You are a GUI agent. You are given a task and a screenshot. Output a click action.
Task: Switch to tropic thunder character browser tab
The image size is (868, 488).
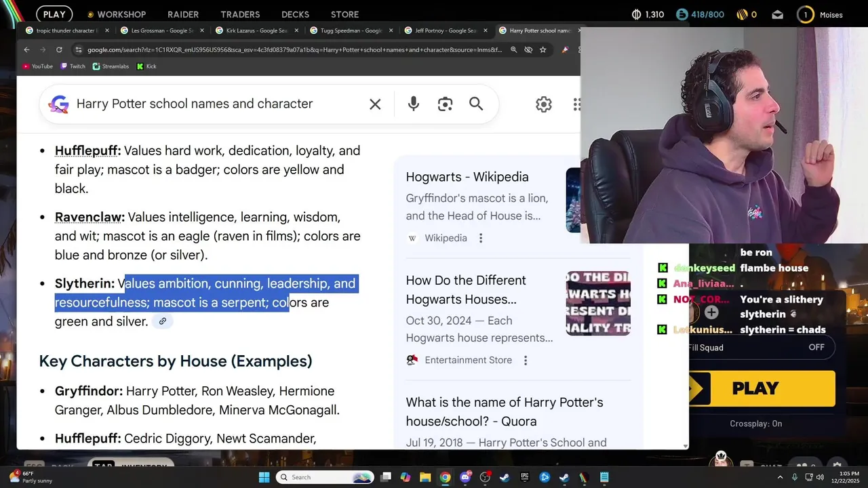pos(66,30)
